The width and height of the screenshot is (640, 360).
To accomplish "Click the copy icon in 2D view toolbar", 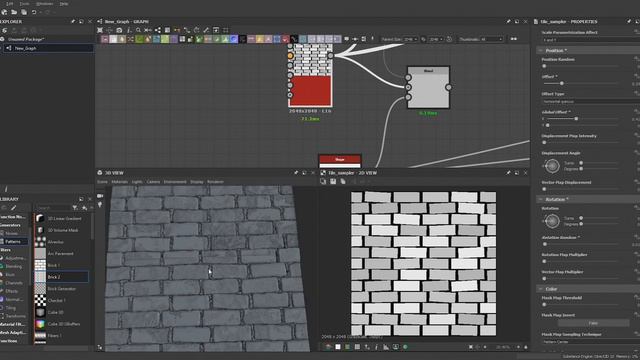I will tap(343, 181).
